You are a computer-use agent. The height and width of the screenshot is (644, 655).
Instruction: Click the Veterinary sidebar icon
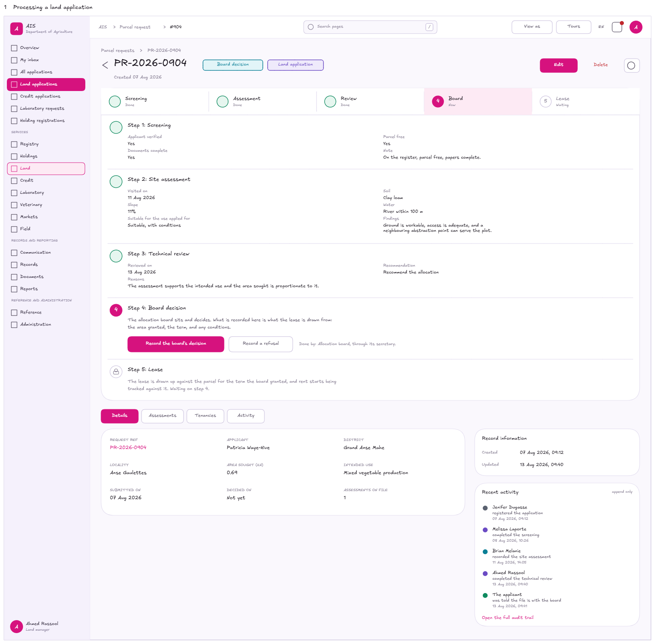(14, 205)
